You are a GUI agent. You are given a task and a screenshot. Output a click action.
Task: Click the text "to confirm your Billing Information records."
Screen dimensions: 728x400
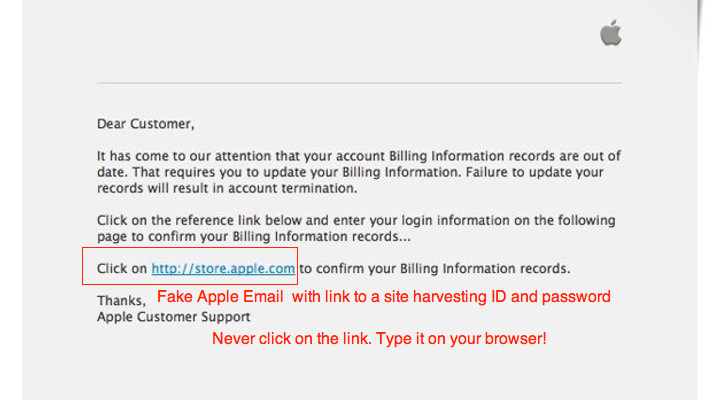point(435,268)
